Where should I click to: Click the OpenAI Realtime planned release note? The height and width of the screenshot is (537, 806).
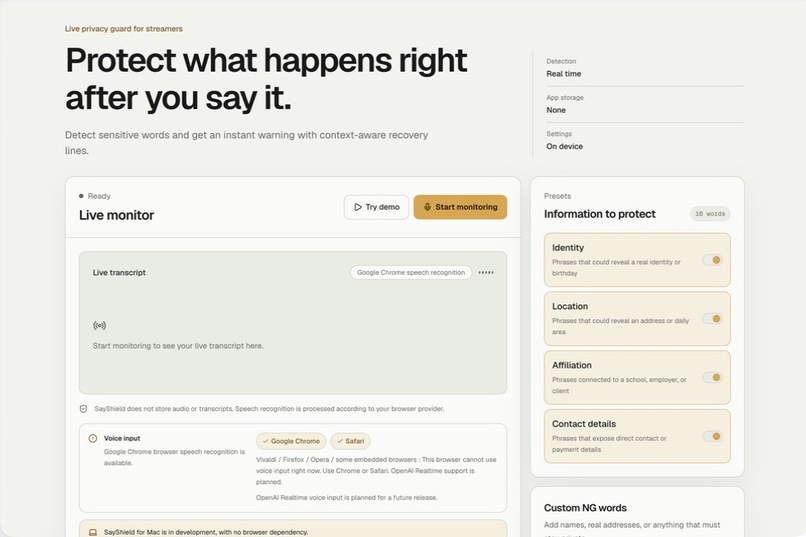(346, 497)
